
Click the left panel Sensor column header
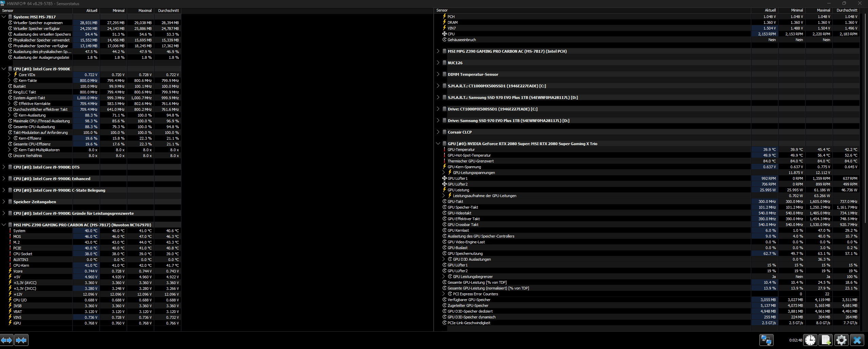pyautogui.click(x=36, y=11)
